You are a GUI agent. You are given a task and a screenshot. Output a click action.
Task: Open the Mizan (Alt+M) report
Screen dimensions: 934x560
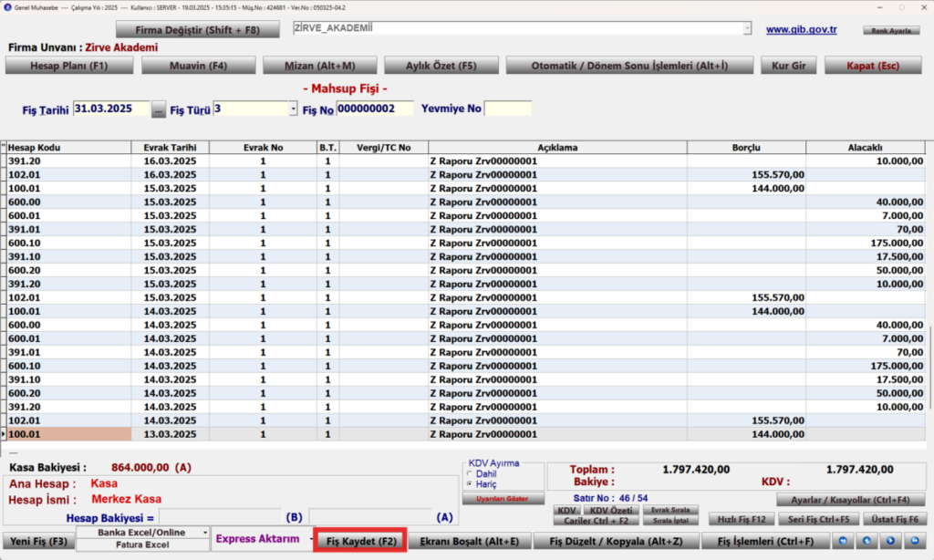point(320,66)
